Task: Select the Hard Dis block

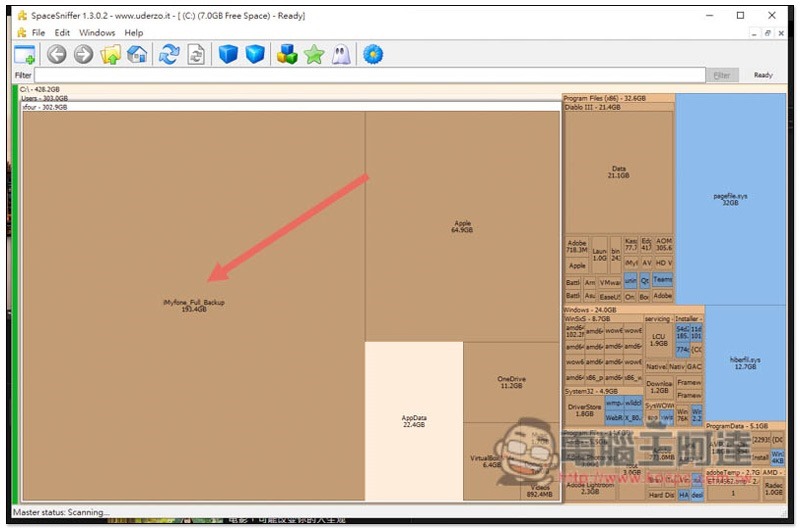Action: (x=661, y=495)
